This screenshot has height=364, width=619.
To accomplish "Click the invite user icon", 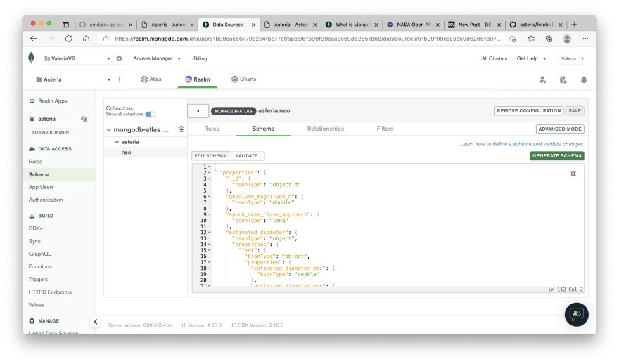I will [x=543, y=79].
